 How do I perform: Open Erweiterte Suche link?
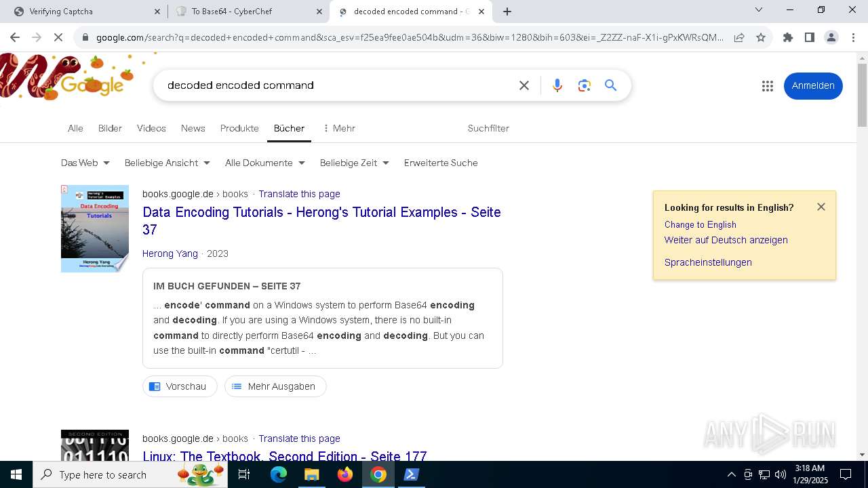[441, 163]
